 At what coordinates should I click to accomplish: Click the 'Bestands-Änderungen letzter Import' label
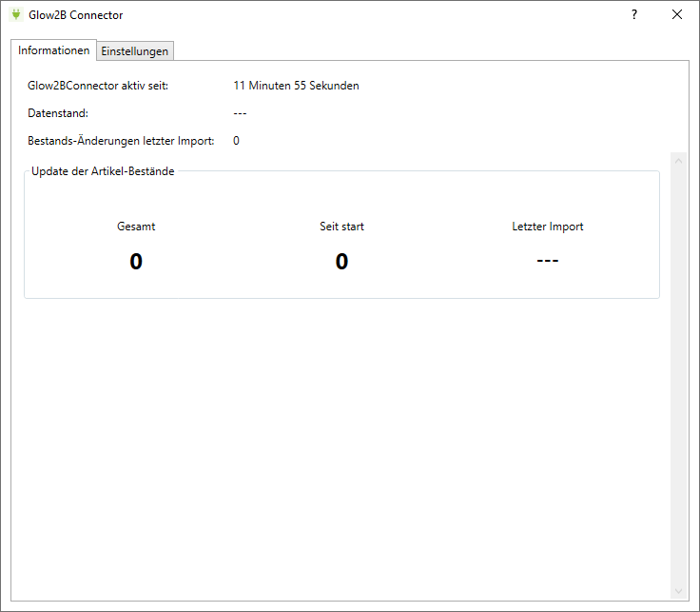click(121, 141)
